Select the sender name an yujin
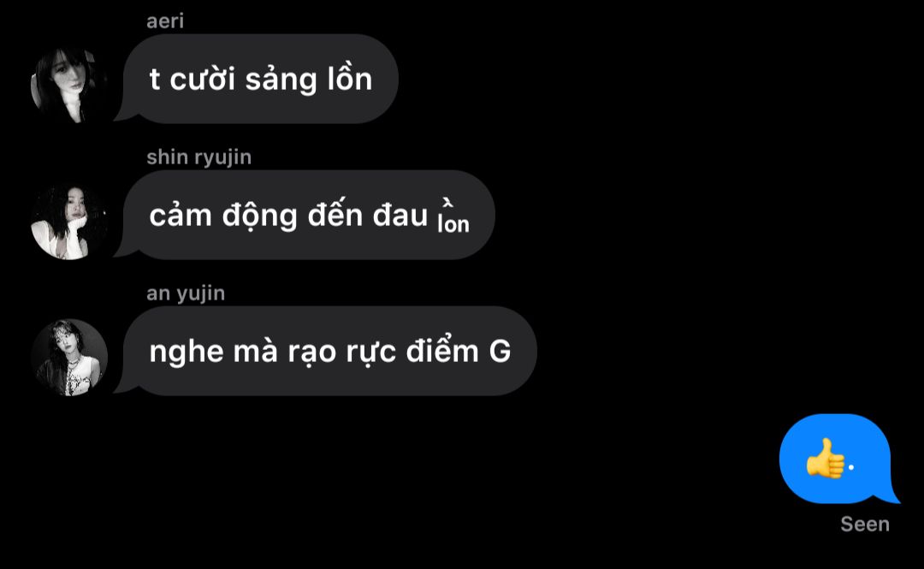Viewport: 924px width, 569px height. pos(186,293)
